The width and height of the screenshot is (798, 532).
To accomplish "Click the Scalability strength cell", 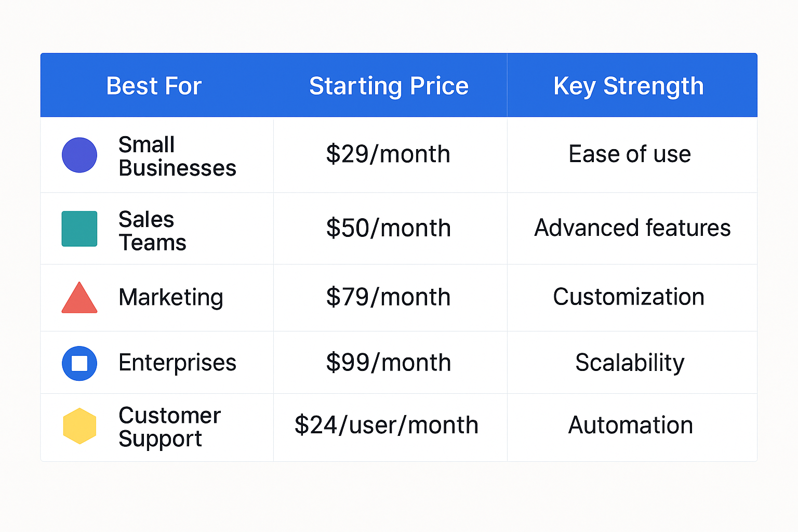I will pos(630,363).
